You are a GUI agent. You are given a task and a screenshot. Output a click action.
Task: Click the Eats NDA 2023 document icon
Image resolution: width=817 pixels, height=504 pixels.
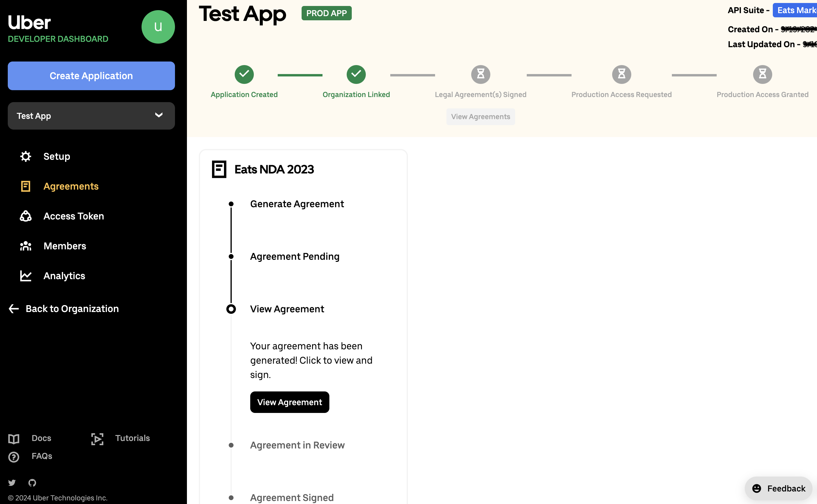point(219,169)
